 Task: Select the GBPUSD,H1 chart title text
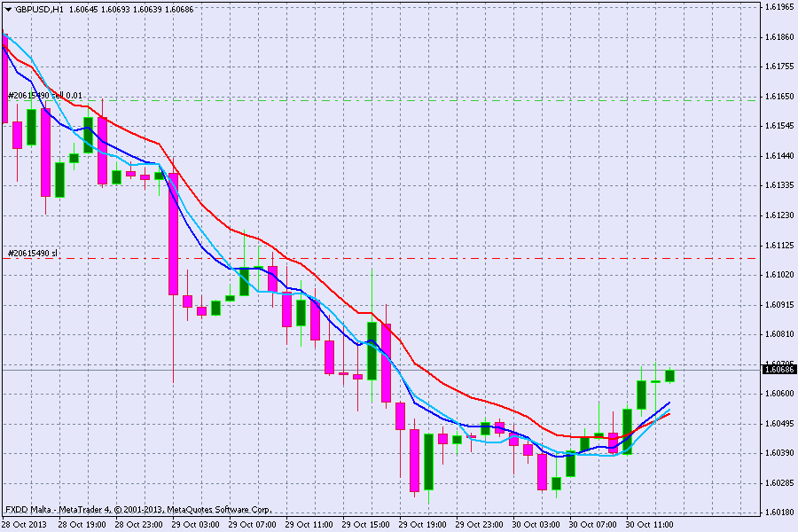[x=39, y=9]
